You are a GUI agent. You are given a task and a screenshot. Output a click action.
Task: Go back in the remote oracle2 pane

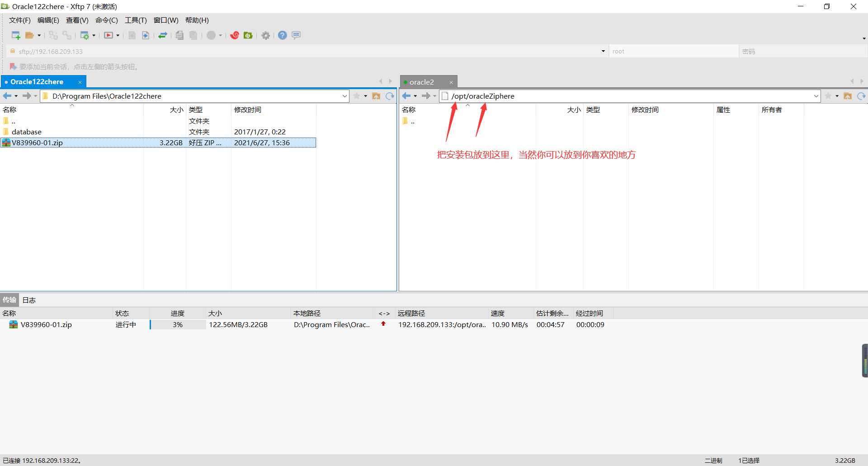click(406, 96)
